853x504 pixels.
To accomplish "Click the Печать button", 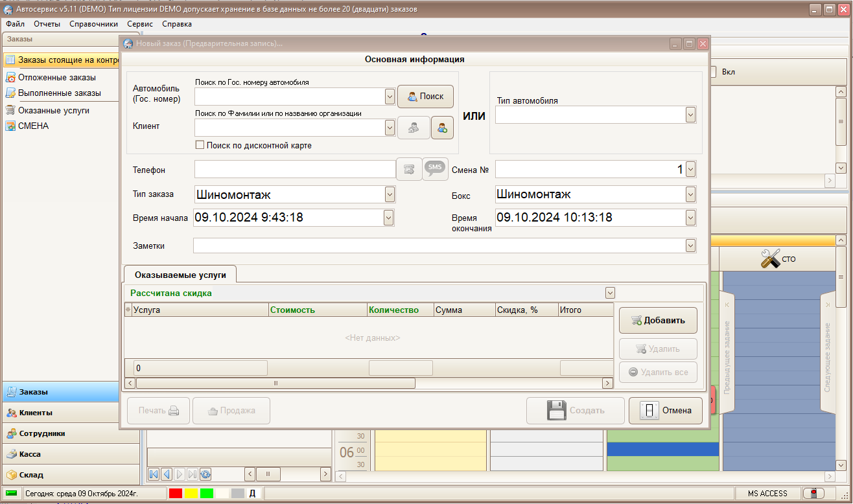I will 158,411.
